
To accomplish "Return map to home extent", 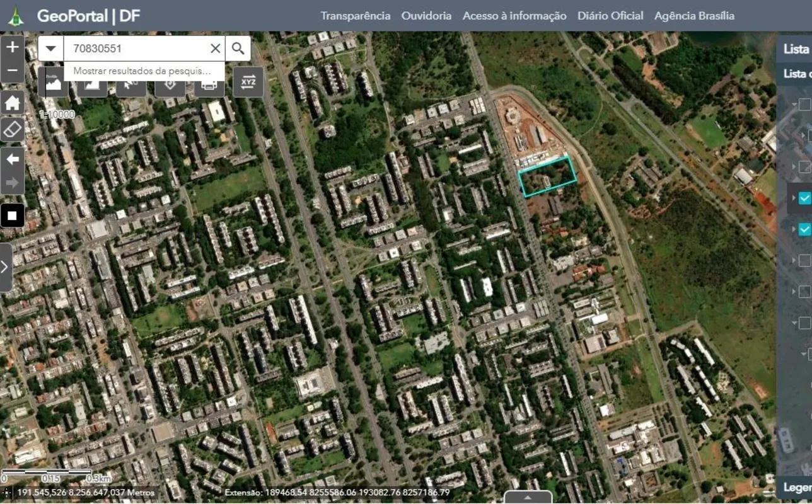I will point(13,101).
